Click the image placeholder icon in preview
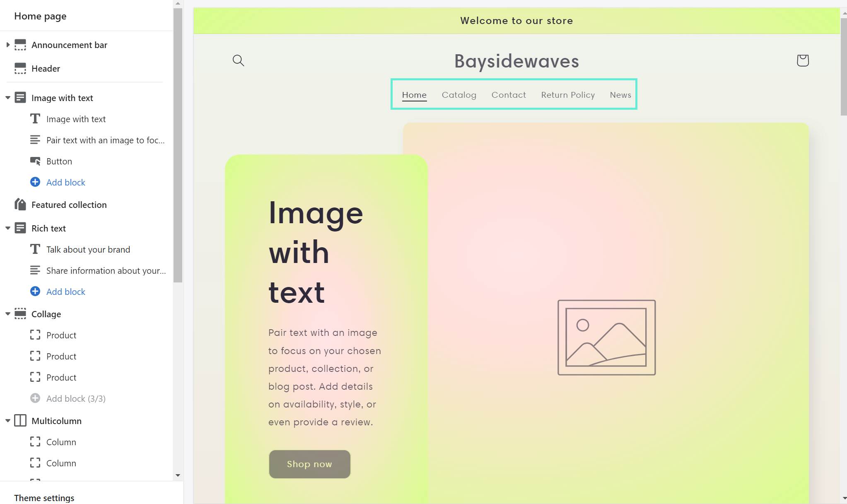The width and height of the screenshot is (847, 504). (606, 338)
